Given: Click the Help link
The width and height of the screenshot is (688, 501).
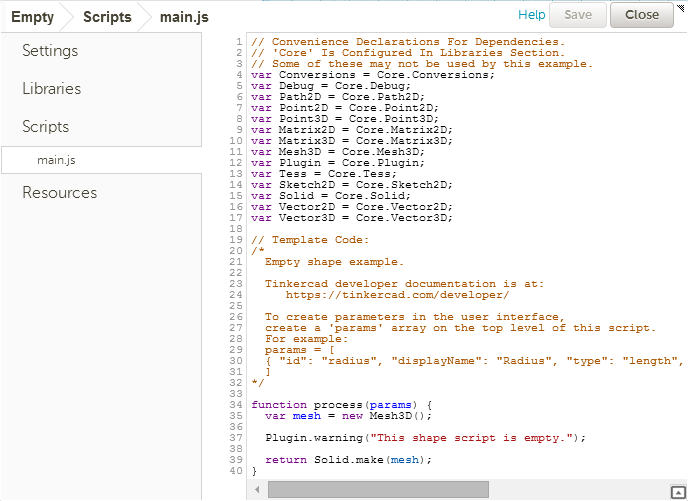Looking at the screenshot, I should [531, 15].
